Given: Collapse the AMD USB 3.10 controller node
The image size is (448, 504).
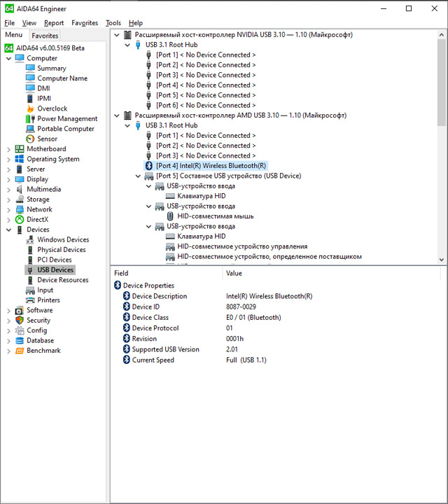Looking at the screenshot, I should 117,115.
